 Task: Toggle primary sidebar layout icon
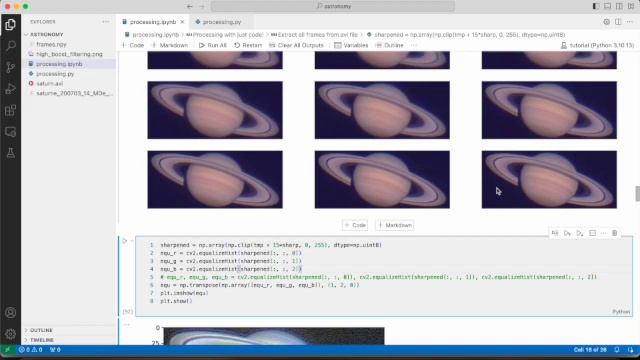tap(596, 6)
